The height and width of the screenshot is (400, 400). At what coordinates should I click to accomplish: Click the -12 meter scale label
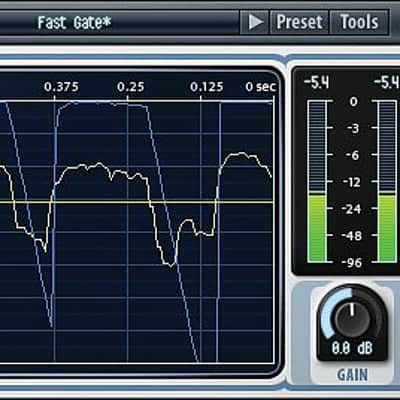coord(352,182)
